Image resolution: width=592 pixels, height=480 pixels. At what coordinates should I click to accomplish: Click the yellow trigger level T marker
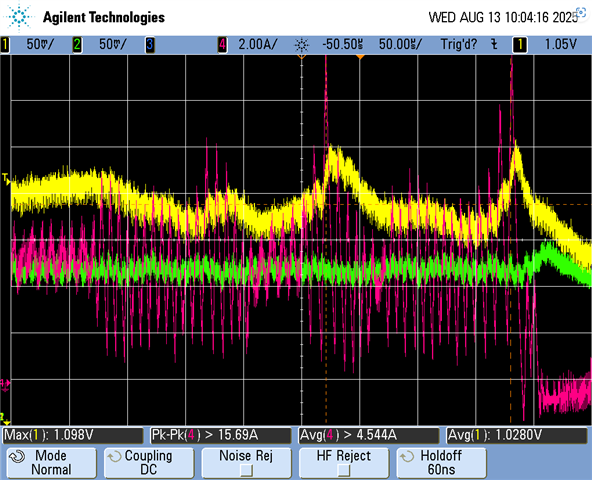[6, 179]
